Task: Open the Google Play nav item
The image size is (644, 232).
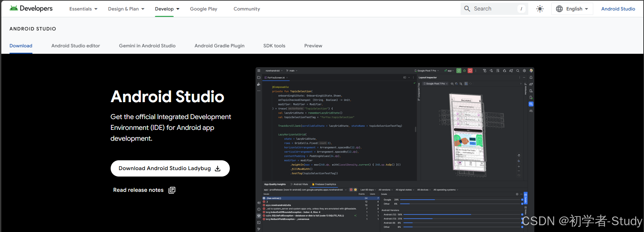Action: point(203,9)
